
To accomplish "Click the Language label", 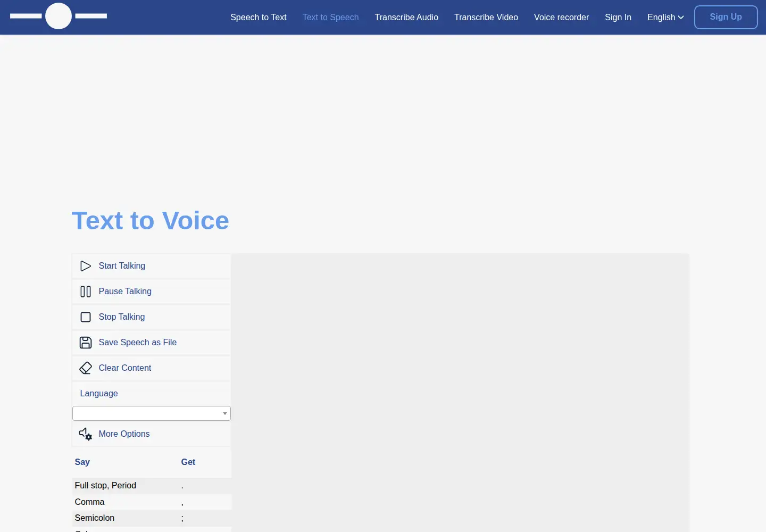I will click(99, 394).
